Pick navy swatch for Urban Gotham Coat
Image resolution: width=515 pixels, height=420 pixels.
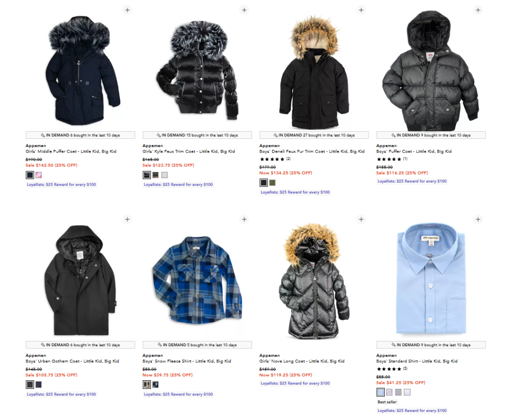click(x=39, y=384)
